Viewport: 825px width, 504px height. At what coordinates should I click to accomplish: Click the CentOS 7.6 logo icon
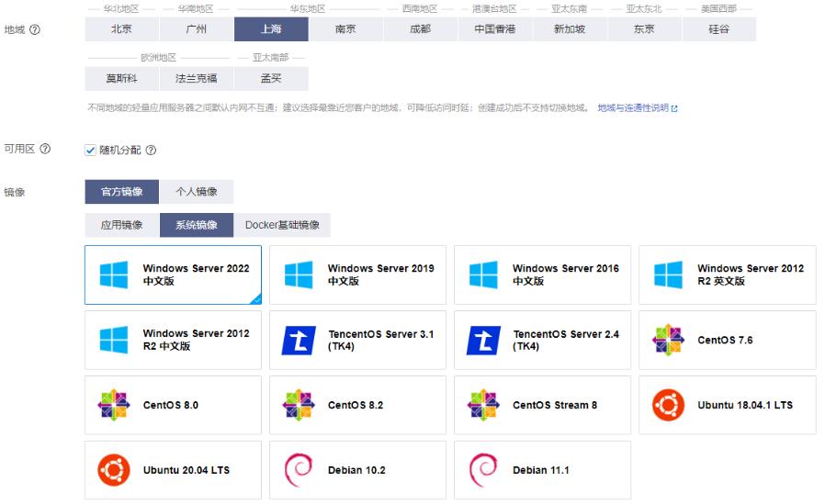[668, 340]
